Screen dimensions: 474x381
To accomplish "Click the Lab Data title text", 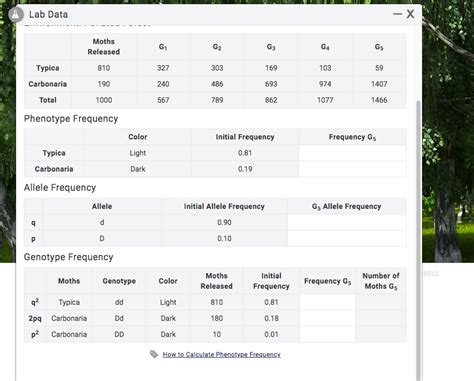I will (48, 14).
